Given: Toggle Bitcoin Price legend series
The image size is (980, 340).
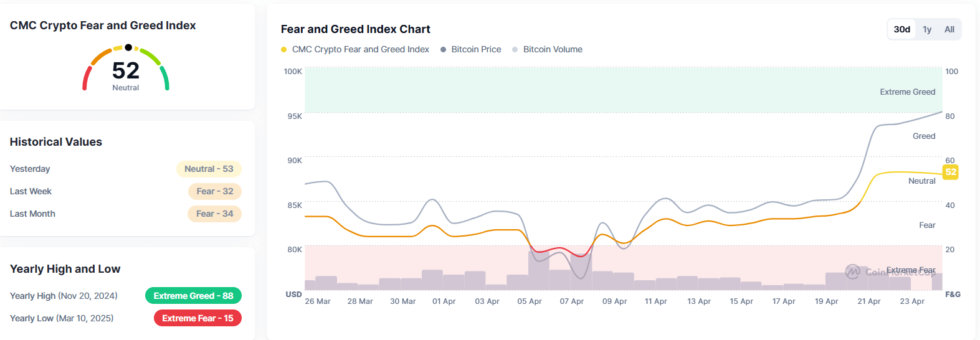Looking at the screenshot, I should (x=471, y=49).
